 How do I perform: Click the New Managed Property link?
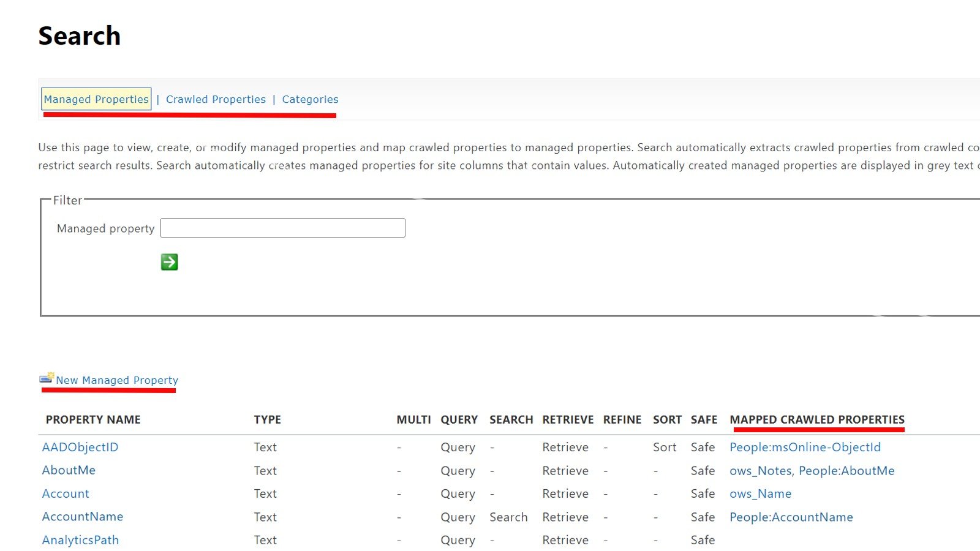coord(117,380)
